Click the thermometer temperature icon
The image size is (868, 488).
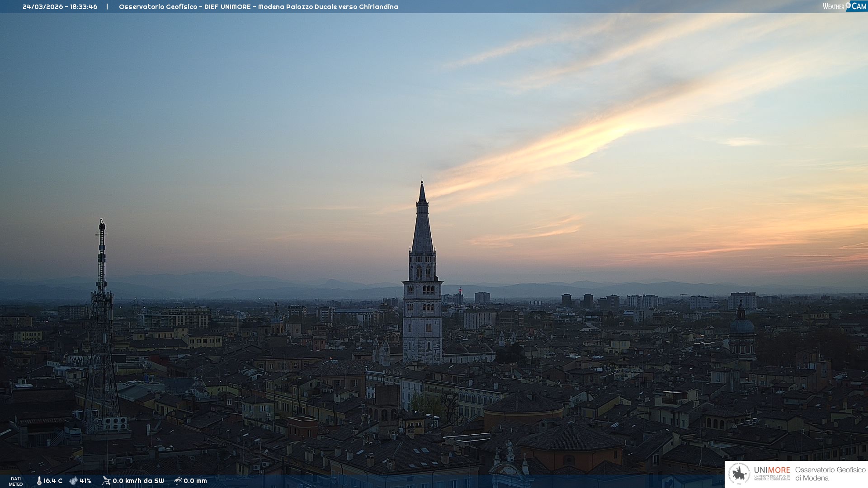tap(39, 481)
